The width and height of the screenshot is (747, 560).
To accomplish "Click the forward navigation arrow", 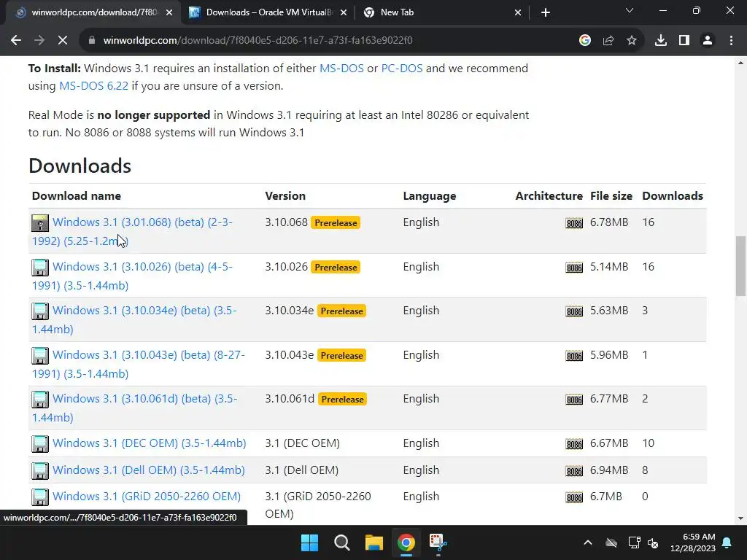I will (39, 41).
